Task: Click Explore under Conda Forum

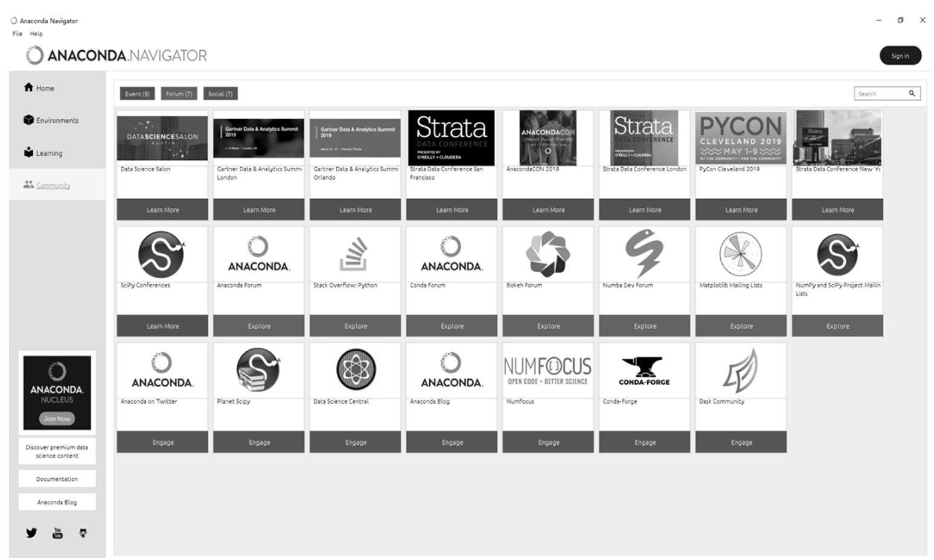Action: pos(452,326)
